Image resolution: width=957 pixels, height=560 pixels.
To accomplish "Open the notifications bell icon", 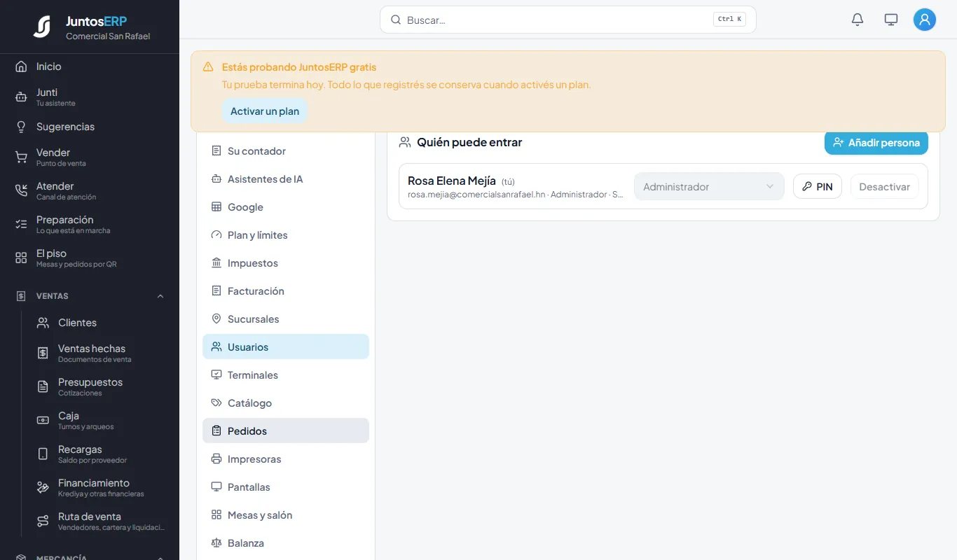I will coord(858,20).
